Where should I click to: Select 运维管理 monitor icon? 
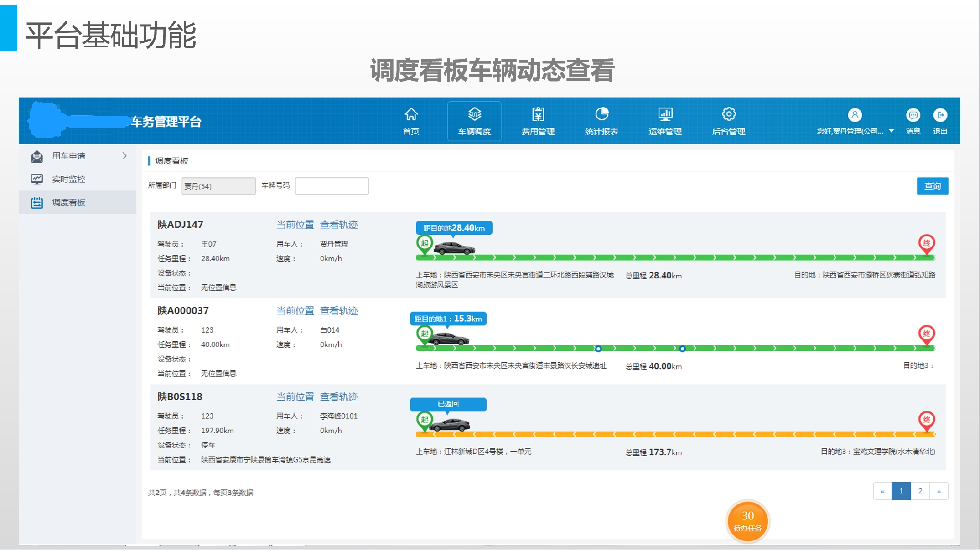[x=665, y=114]
